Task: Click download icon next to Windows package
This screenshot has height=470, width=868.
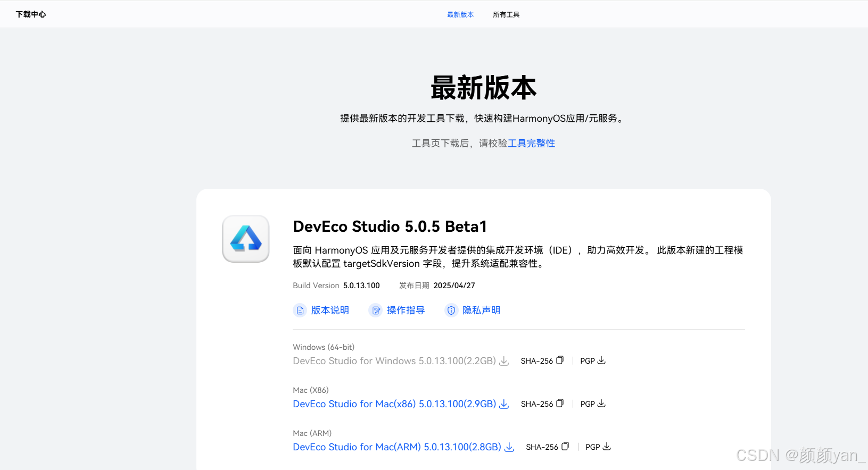Action: (x=504, y=361)
